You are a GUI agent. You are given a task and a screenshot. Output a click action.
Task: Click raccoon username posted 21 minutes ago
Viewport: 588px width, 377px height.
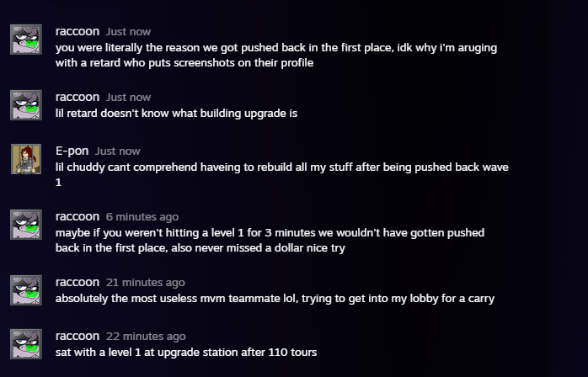[x=77, y=282]
